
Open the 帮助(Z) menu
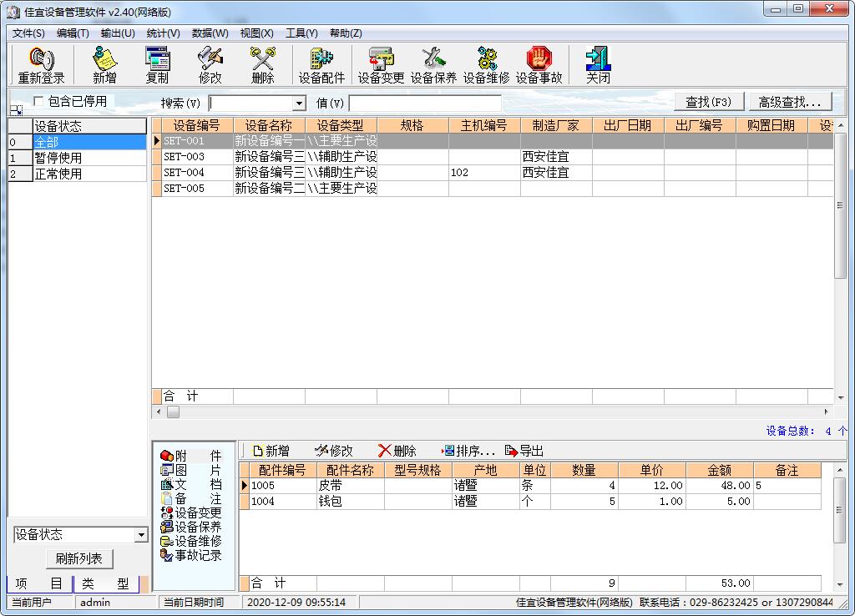click(346, 33)
